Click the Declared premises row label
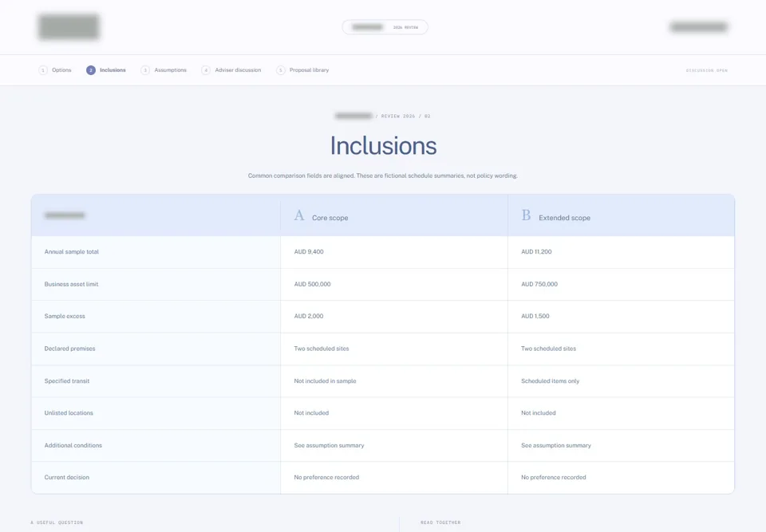This screenshot has width=766, height=532. (70, 349)
